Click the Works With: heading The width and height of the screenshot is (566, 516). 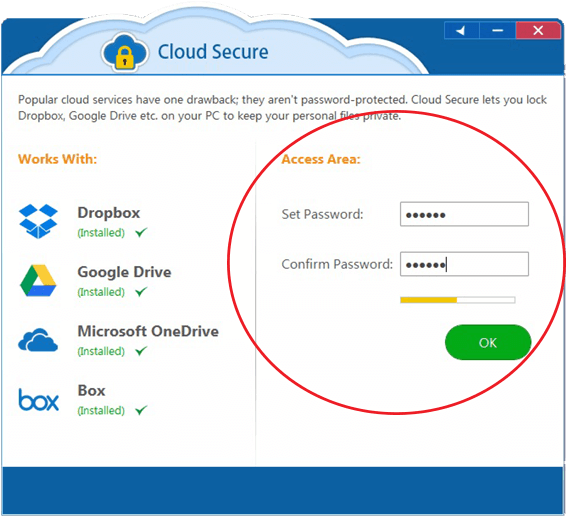[x=57, y=159]
